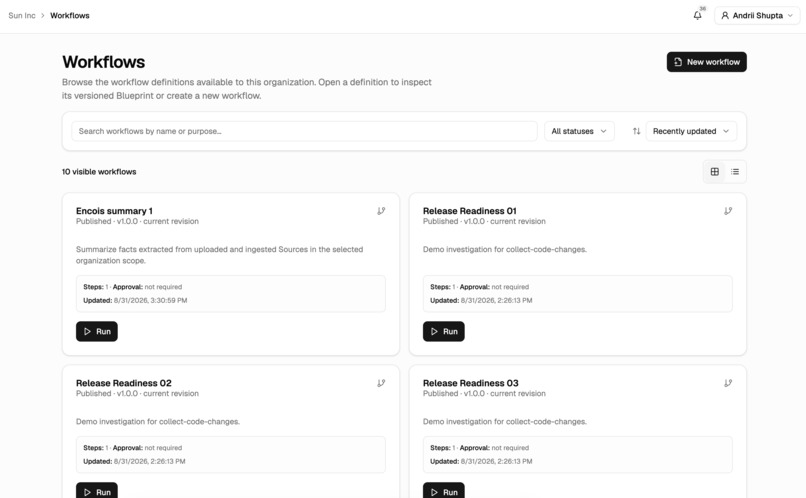Click the "10 visible workflows" count text

pos(99,172)
